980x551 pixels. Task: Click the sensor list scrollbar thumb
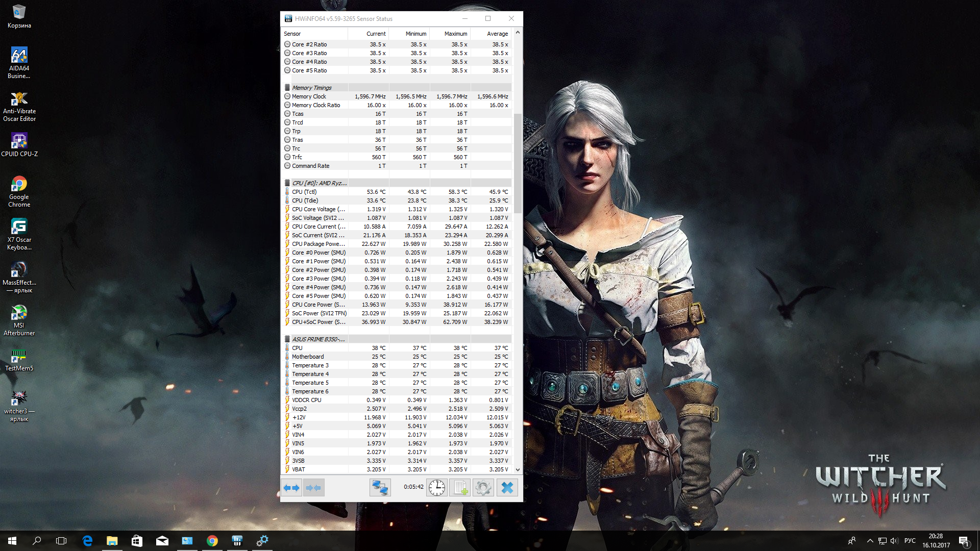click(x=518, y=163)
